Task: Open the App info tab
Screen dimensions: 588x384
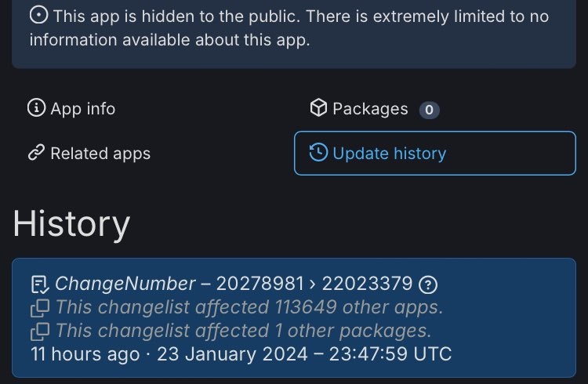Action: point(82,109)
